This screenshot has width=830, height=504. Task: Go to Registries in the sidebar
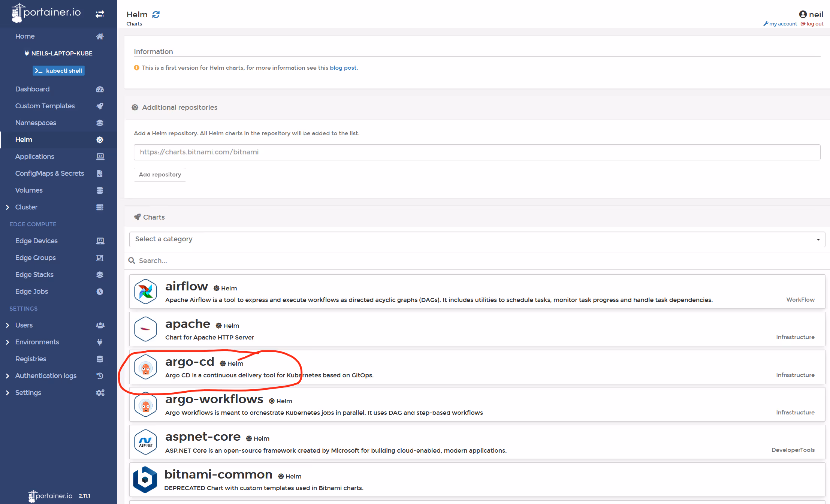coord(31,359)
